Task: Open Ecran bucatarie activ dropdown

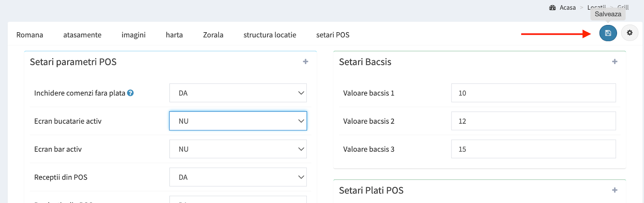Action: point(238,121)
